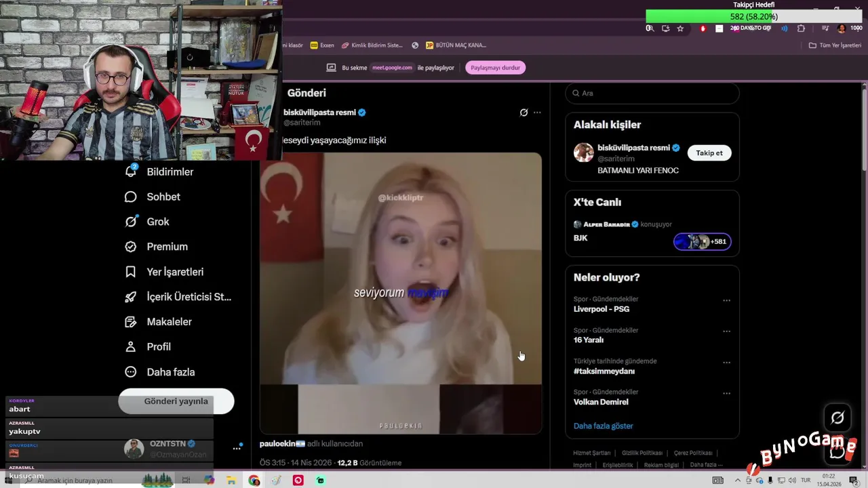Screen dimensions: 868x488
Task: Click red hand ad-blocker extension icon
Action: point(703,28)
